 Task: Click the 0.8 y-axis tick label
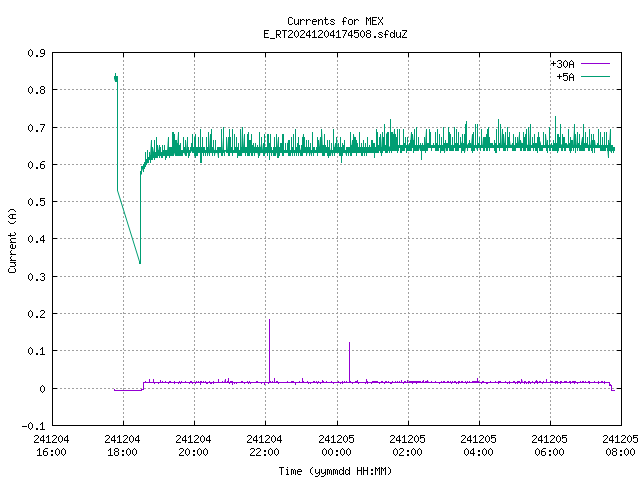(x=36, y=90)
